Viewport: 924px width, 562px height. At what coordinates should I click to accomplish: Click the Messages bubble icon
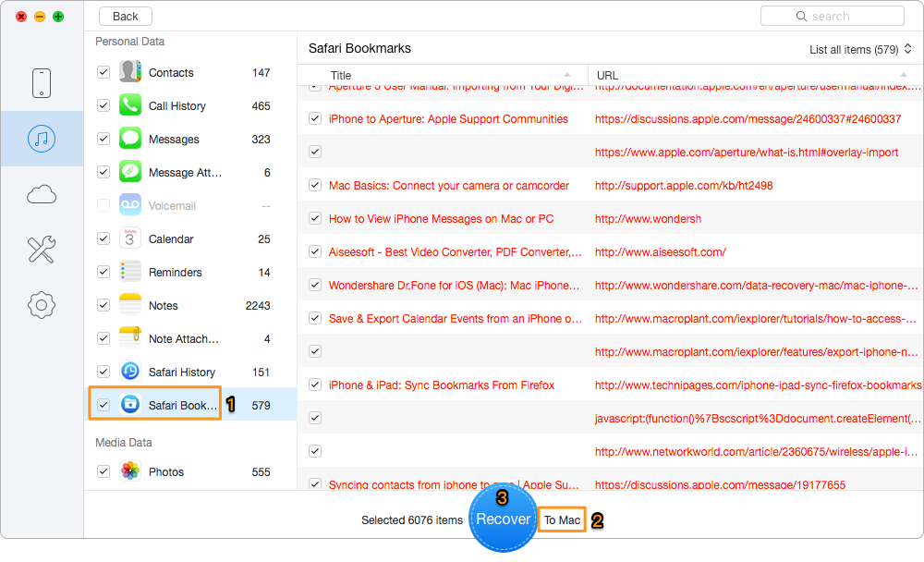130,140
